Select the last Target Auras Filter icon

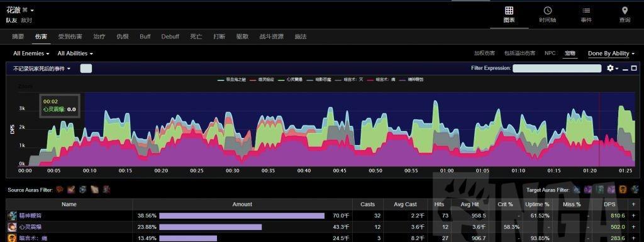pyautogui.click(x=635, y=190)
